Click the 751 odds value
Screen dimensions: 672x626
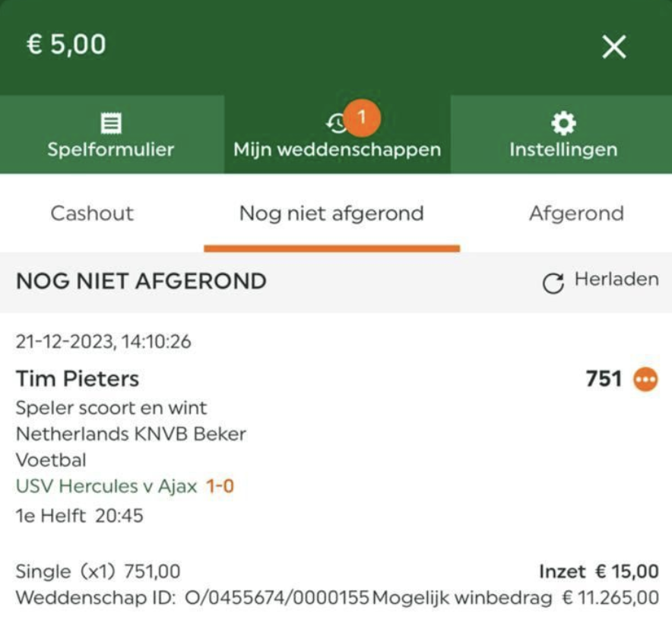604,378
